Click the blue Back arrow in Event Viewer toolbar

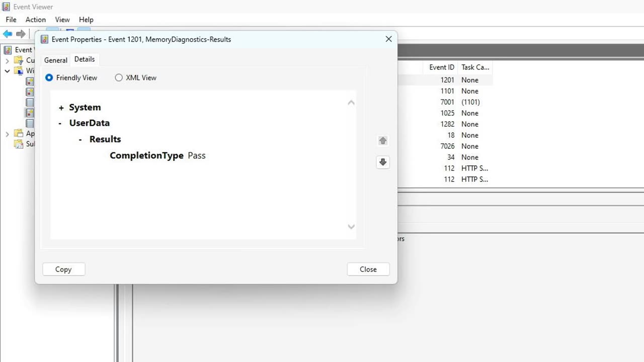(x=8, y=34)
